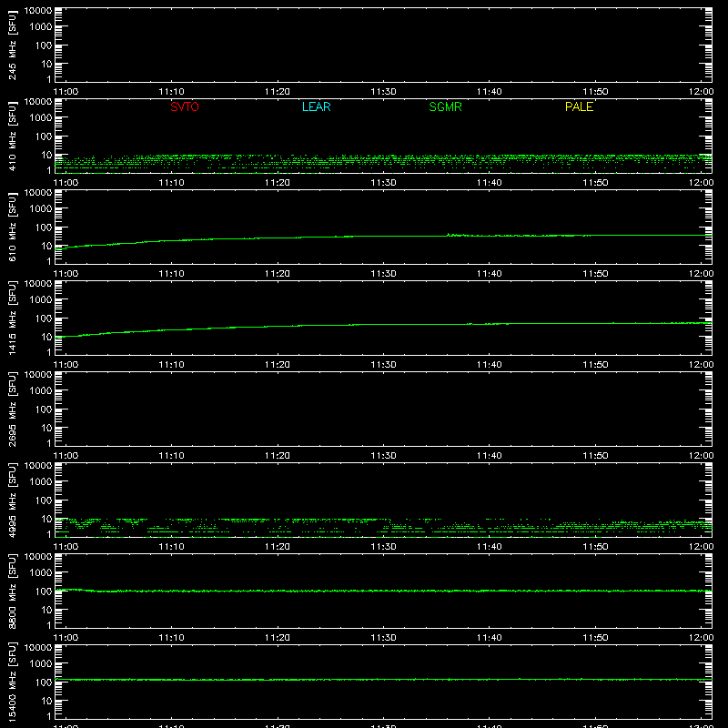
Task: Click the 1000 tick of the 4995 MHz panel
Action: pyautogui.click(x=41, y=482)
